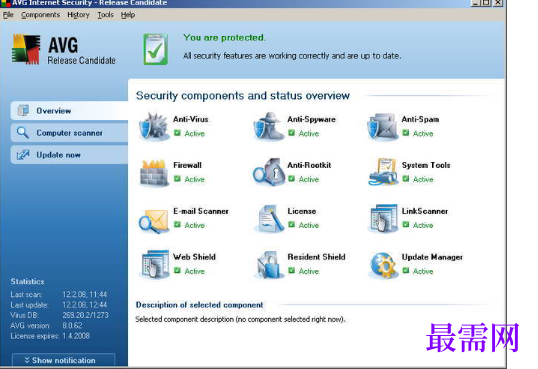Click the AVG logo

(x=26, y=49)
